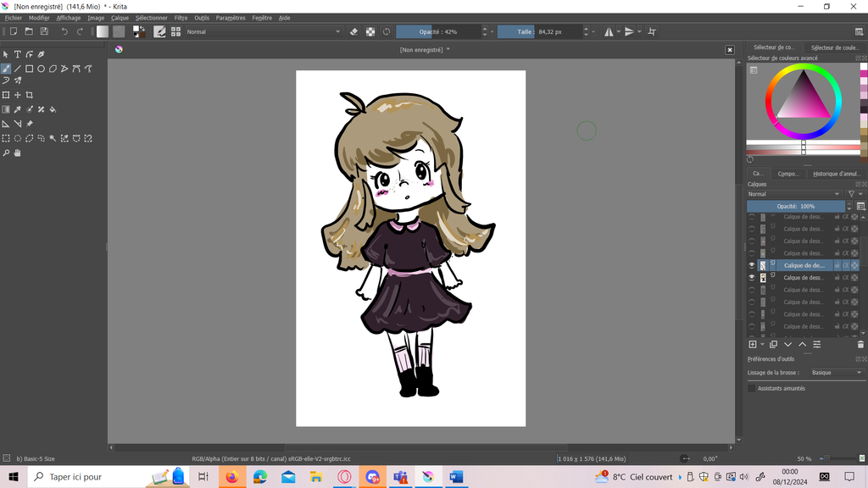
Task: Delete layer with the trash icon
Action: 860,345
